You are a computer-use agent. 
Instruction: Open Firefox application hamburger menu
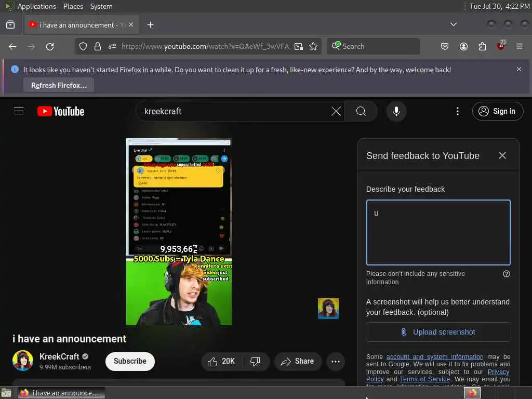click(x=520, y=46)
